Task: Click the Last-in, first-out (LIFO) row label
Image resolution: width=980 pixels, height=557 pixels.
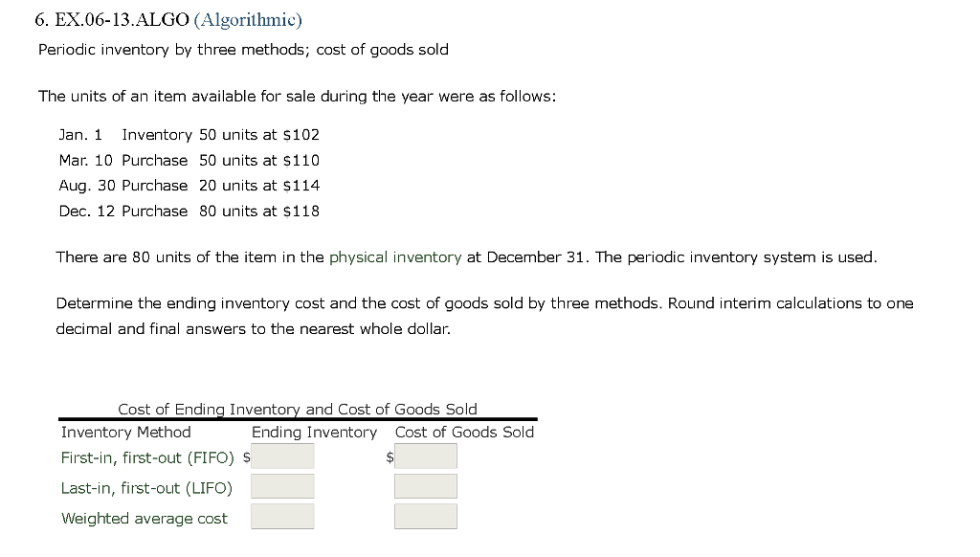Action: pyautogui.click(x=146, y=488)
